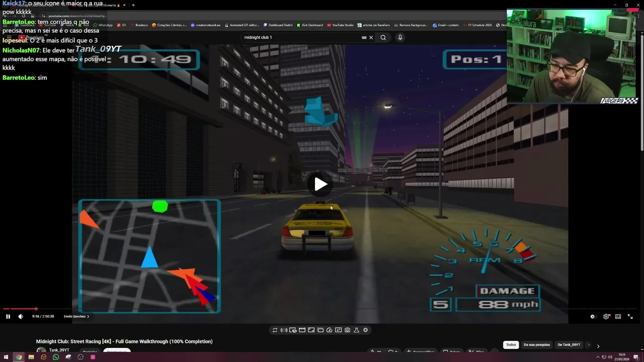Screen dimensions: 644x362
Task: Open the YouTube Studio bookmark
Action: coord(340,25)
